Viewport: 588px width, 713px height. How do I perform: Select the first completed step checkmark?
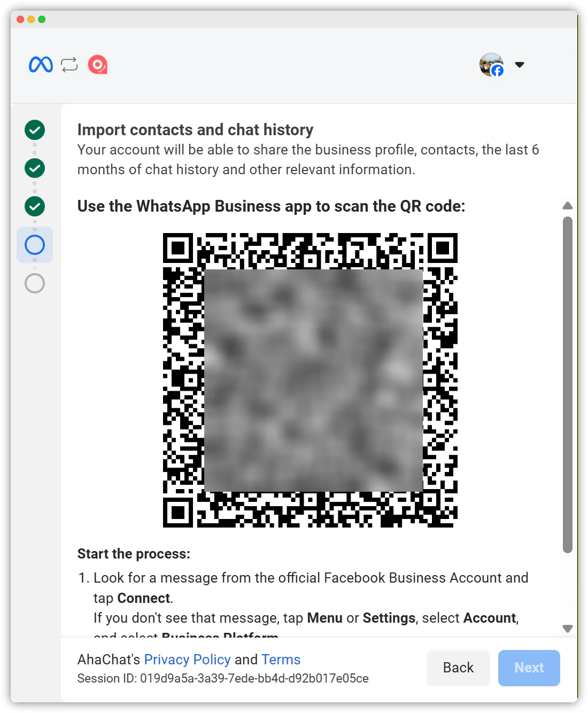tap(35, 130)
